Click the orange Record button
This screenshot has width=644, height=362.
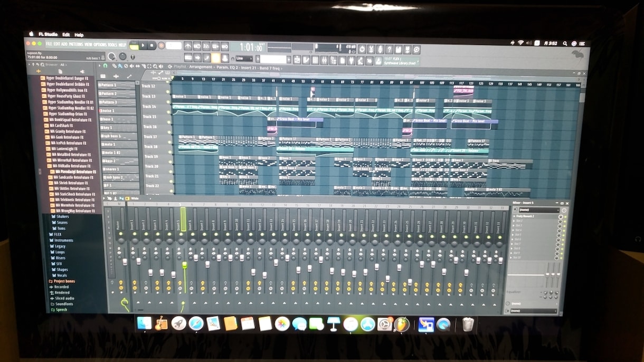[161, 46]
